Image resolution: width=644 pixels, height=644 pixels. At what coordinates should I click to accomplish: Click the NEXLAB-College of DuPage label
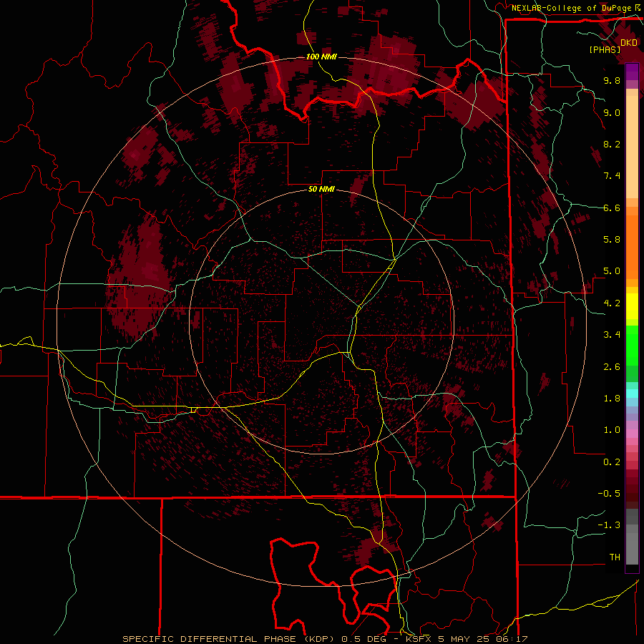click(571, 8)
